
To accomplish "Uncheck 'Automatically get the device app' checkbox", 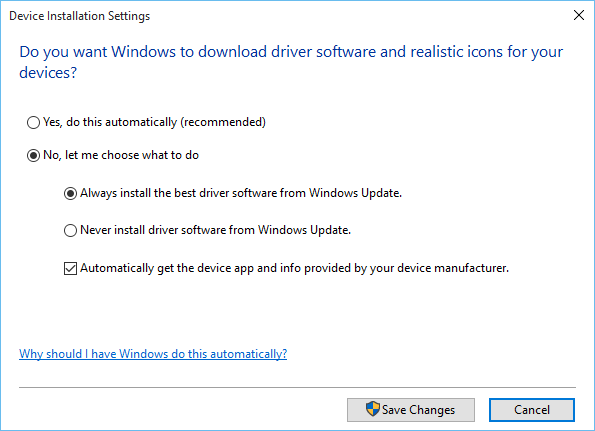I will (x=70, y=268).
